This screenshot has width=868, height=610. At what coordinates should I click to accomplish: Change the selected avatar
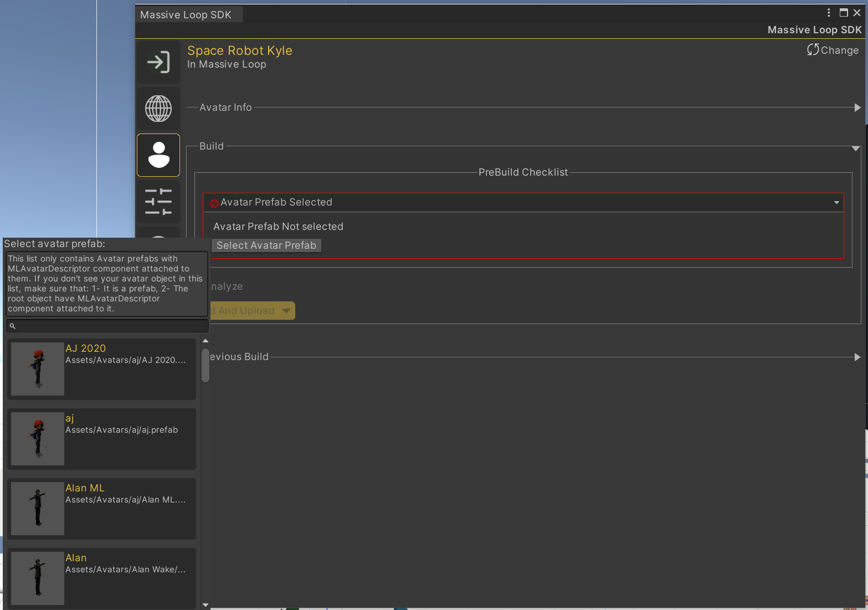[x=833, y=50]
